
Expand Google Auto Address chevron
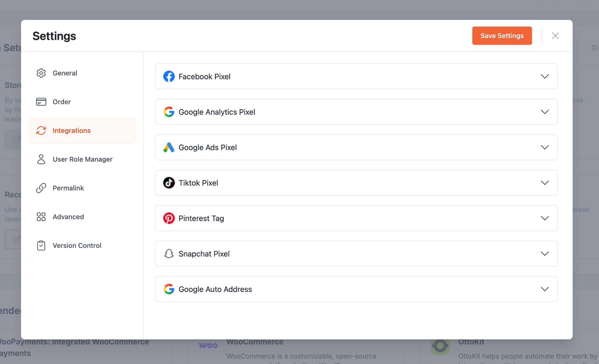545,289
